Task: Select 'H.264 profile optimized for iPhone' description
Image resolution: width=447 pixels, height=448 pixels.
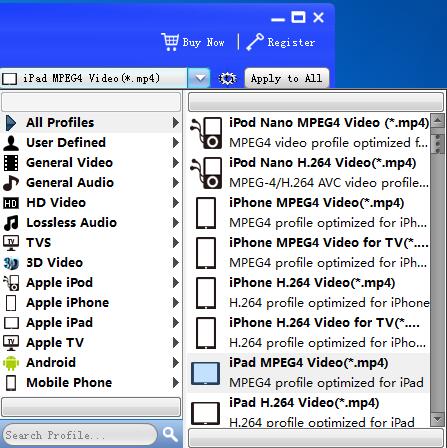Action: click(x=329, y=303)
